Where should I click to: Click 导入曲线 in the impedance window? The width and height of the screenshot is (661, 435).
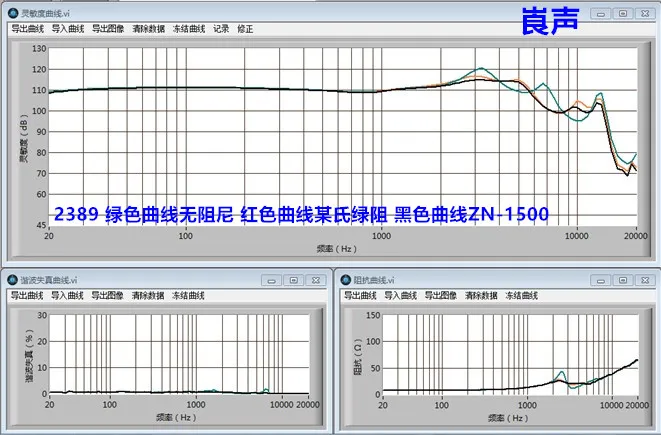pos(401,295)
